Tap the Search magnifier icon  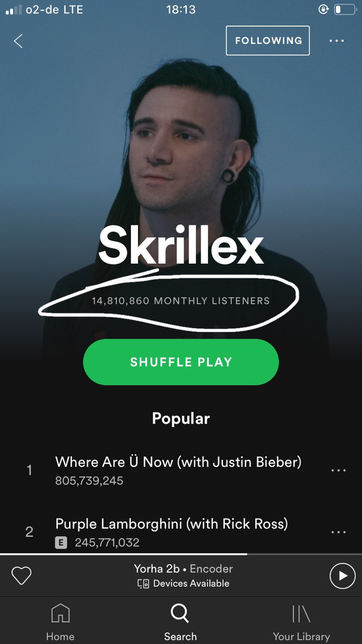coord(180,613)
